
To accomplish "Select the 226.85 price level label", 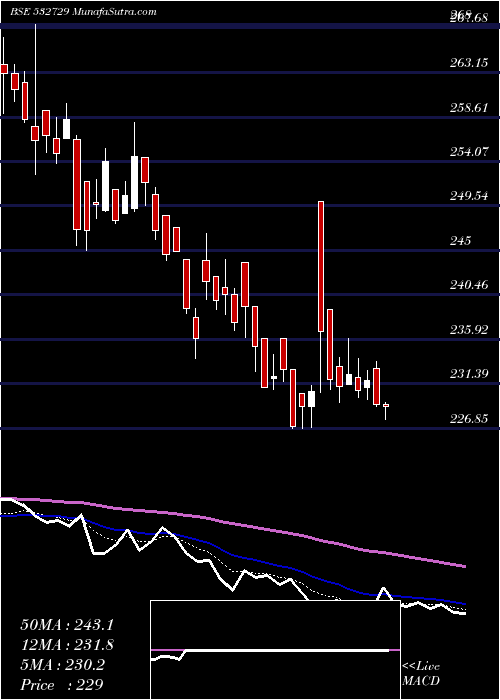I will [469, 419].
